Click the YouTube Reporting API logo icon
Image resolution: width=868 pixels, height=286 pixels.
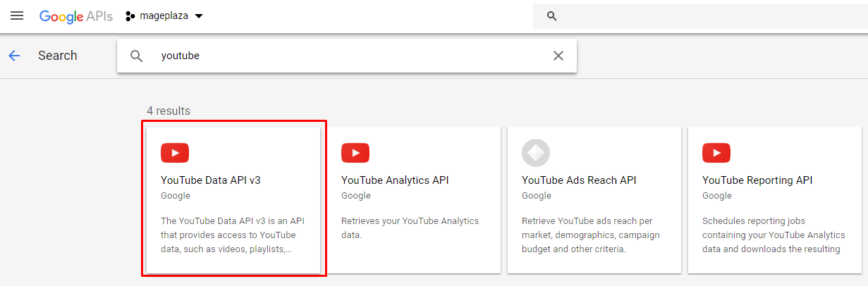pos(716,153)
